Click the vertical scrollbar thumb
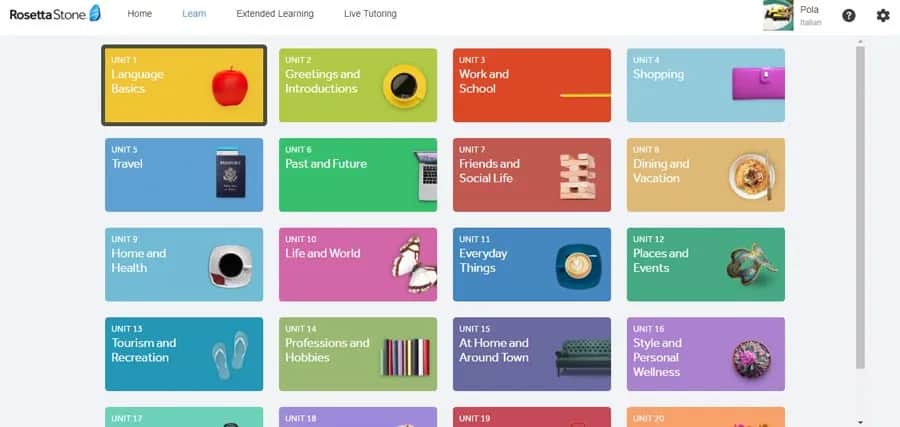The image size is (900, 427). [x=860, y=200]
